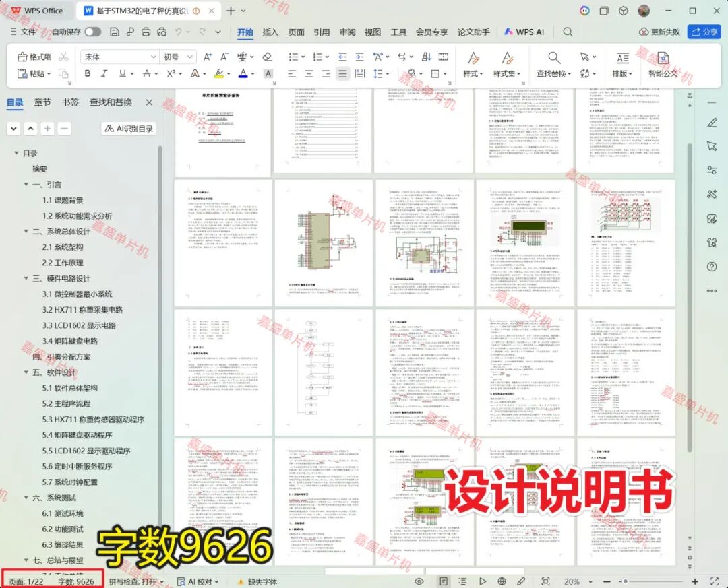Click the web layout globe icon
728x588 pixels.
point(502,581)
